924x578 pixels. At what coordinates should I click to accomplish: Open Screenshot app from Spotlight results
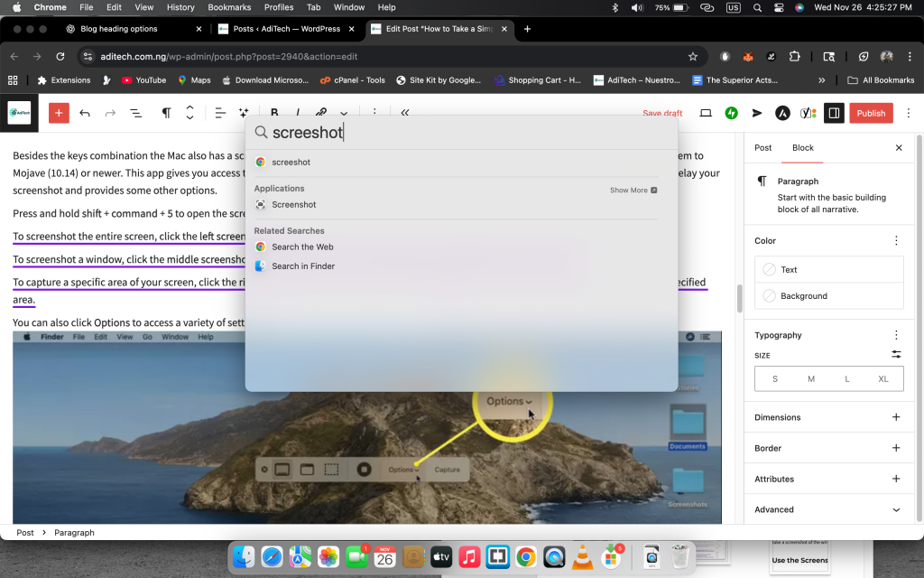(293, 205)
